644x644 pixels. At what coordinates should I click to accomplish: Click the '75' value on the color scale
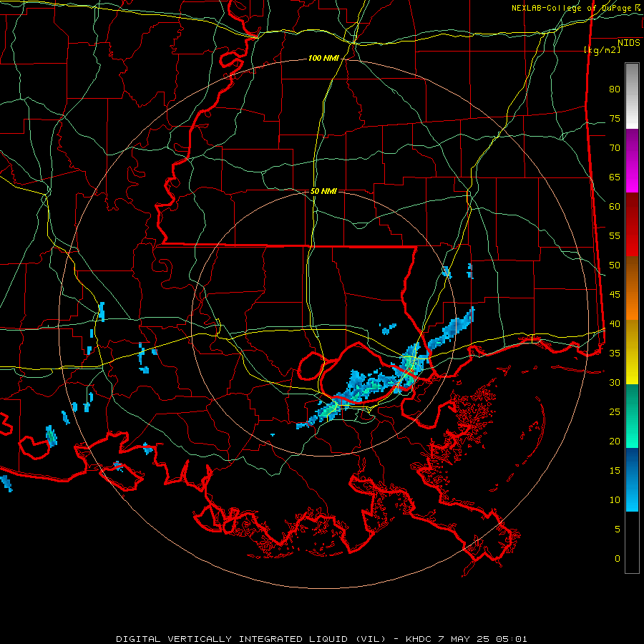point(615,119)
